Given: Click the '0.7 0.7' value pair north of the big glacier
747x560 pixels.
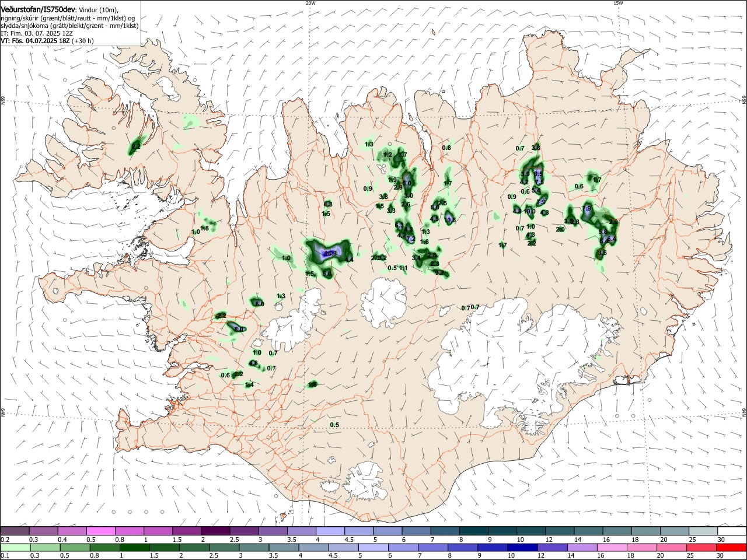Looking at the screenshot, I should pyautogui.click(x=470, y=307).
